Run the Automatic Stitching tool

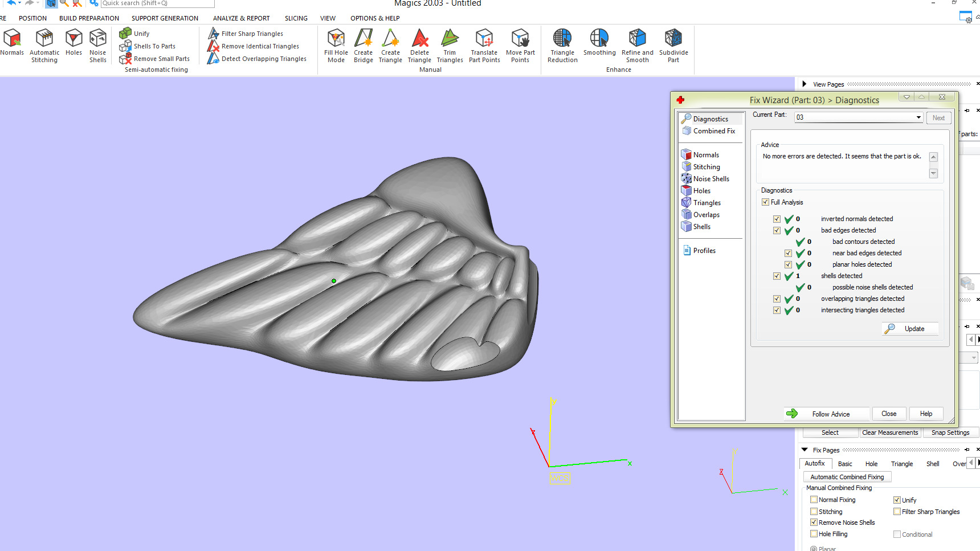(44, 46)
